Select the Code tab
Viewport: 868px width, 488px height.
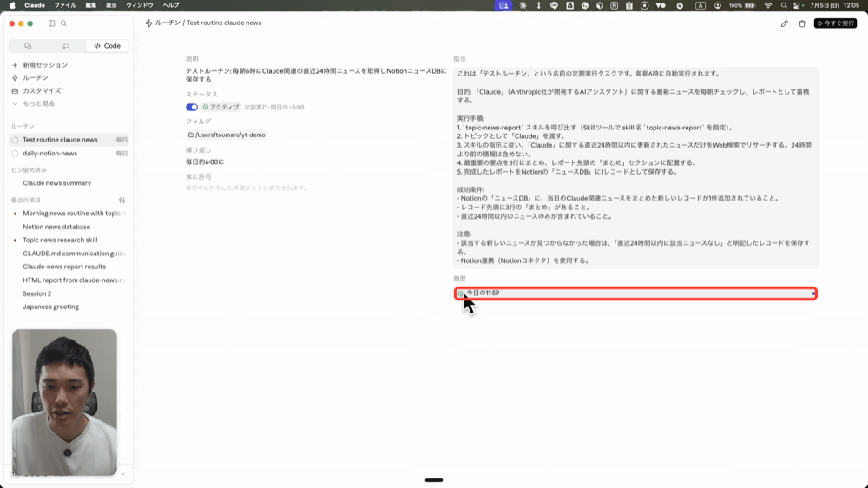point(108,46)
